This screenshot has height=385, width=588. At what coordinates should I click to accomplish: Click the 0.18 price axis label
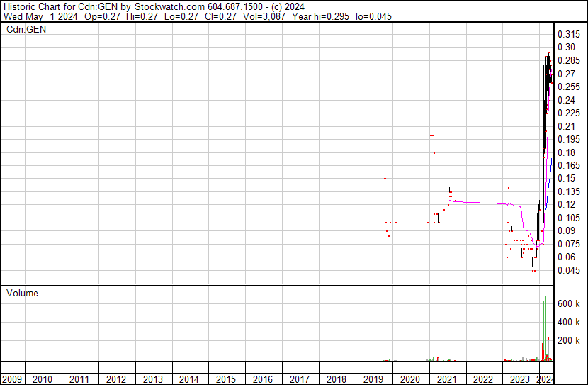(566, 152)
